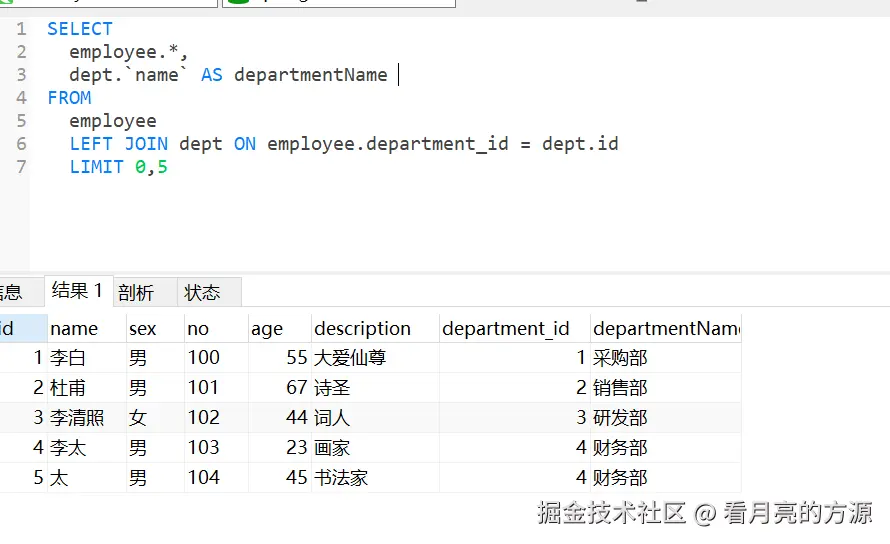Click the description column header

[362, 328]
